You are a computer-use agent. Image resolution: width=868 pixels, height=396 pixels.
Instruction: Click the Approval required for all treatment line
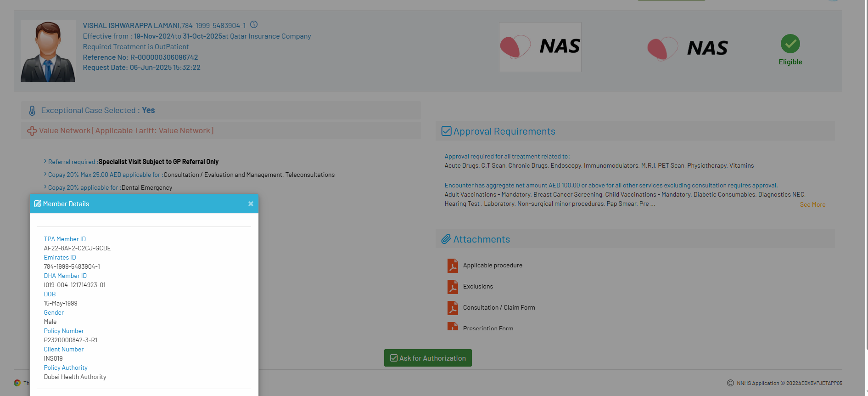507,157
